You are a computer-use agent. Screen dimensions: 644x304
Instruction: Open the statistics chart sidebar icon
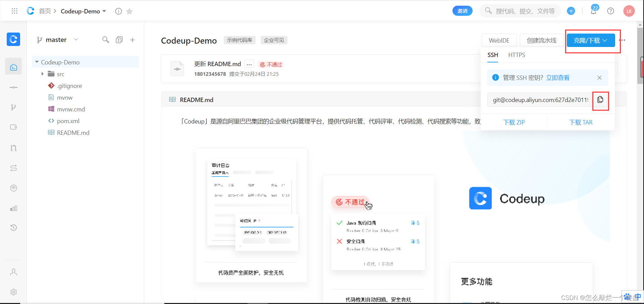click(x=13, y=208)
